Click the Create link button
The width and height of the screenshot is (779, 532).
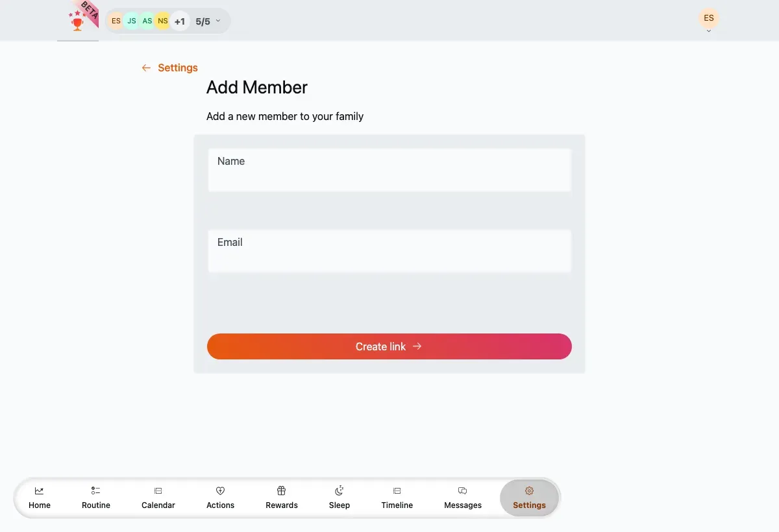point(389,346)
